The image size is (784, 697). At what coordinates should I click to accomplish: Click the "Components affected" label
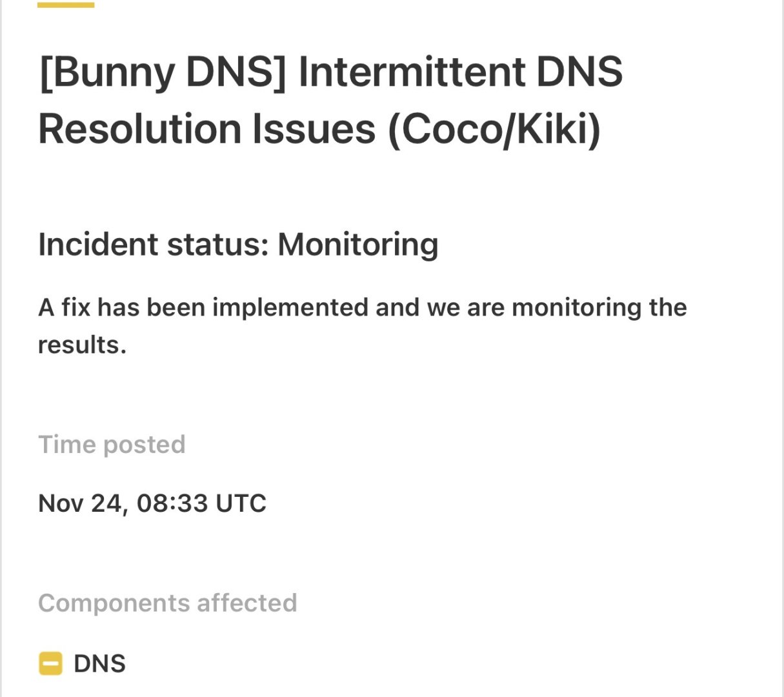pos(167,603)
